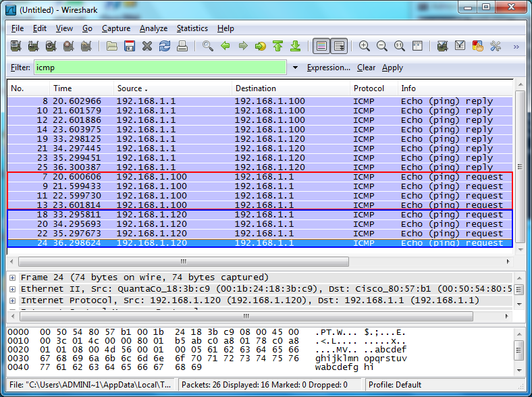Screen dimensions: 532x397
Task: Edit coloring rules icon
Action: [477, 46]
